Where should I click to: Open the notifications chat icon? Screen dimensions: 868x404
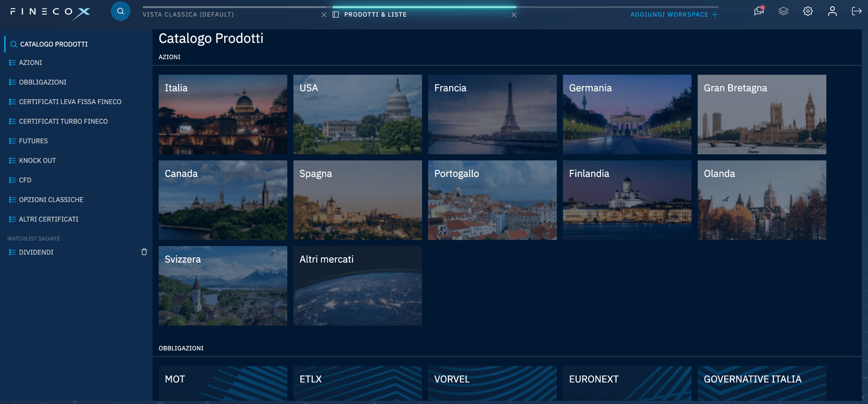[x=759, y=11]
